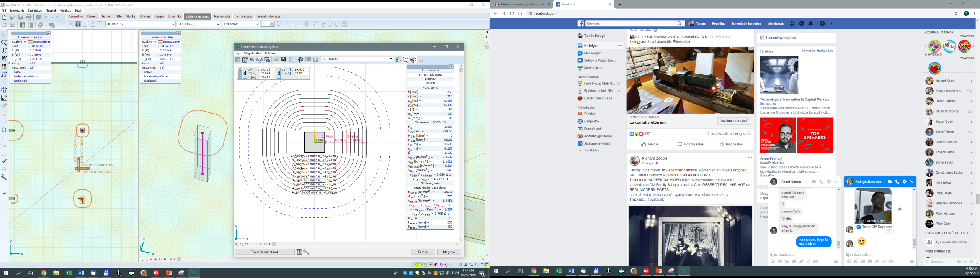Click the Bezárás button
The height and width of the screenshot is (278, 980).
click(x=423, y=252)
